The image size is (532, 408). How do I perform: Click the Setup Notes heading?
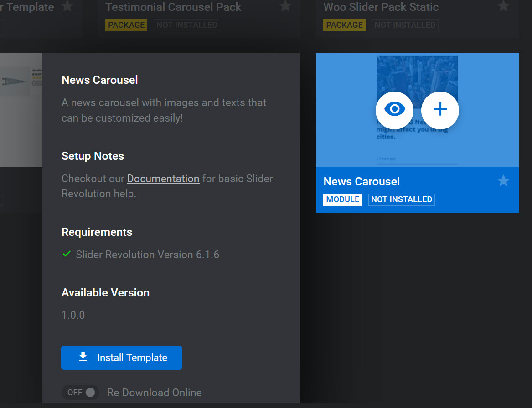tap(93, 156)
